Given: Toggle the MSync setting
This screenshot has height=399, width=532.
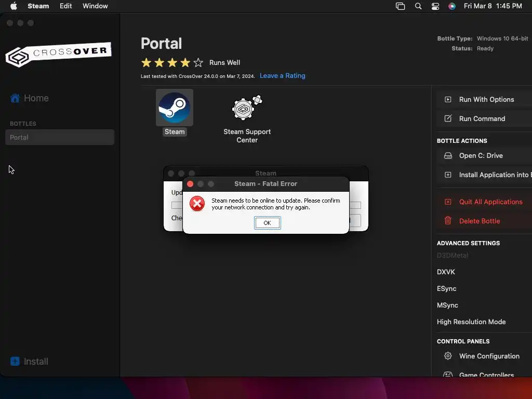Looking at the screenshot, I should (447, 305).
